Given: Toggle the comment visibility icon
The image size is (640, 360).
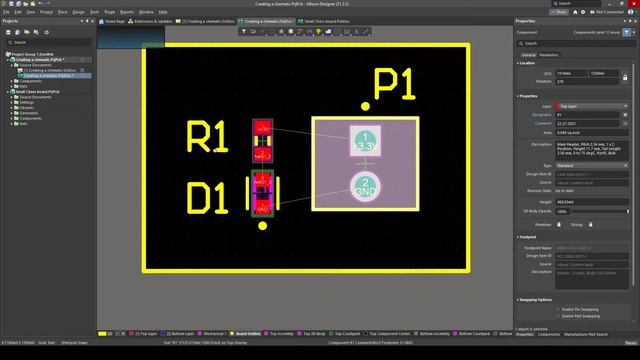Looking at the screenshot, I should point(625,123).
